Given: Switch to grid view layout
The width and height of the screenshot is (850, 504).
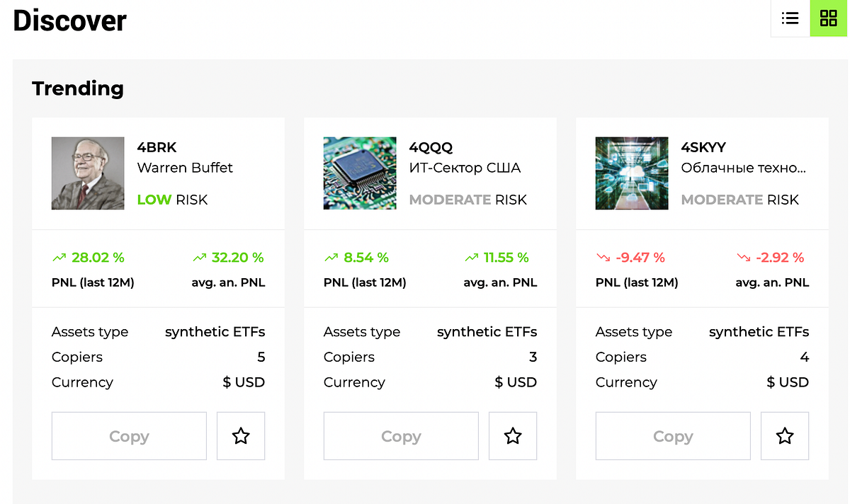Looking at the screenshot, I should (828, 18).
